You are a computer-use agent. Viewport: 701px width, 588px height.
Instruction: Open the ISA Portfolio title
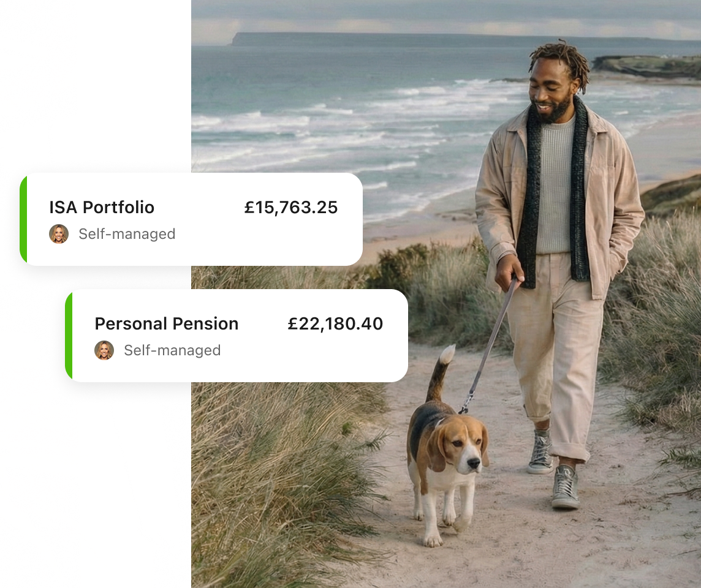pos(102,207)
